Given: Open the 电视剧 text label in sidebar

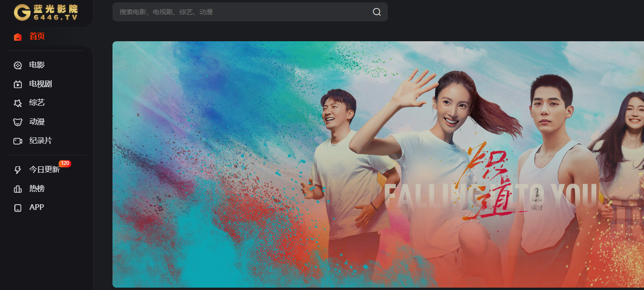Looking at the screenshot, I should (40, 84).
